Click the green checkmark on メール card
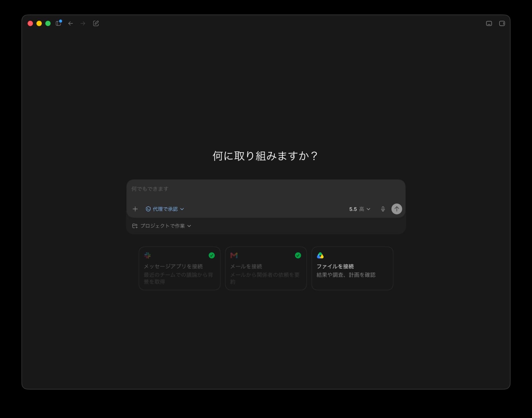This screenshot has height=418, width=532. 298,255
